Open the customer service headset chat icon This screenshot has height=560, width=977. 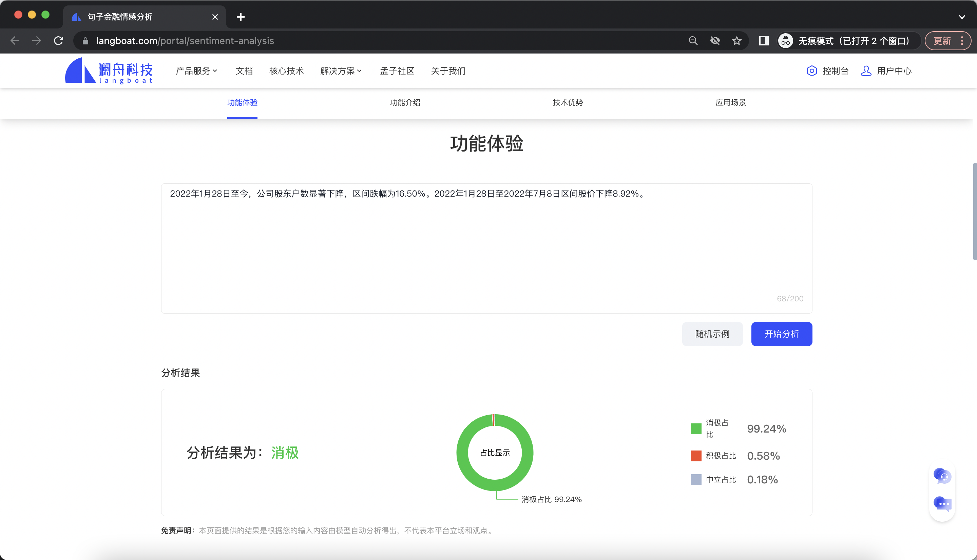(x=942, y=476)
